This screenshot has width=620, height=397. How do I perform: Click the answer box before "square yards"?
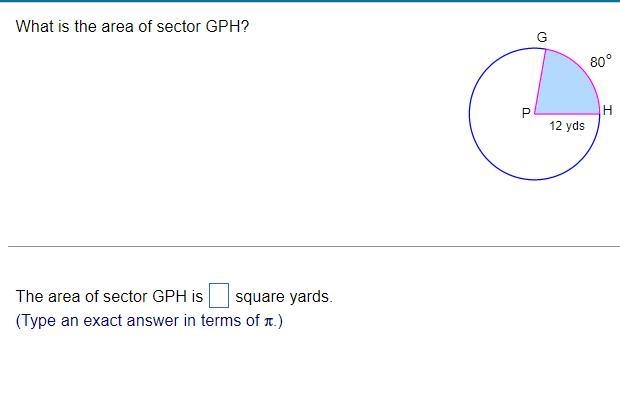pyautogui.click(x=219, y=295)
